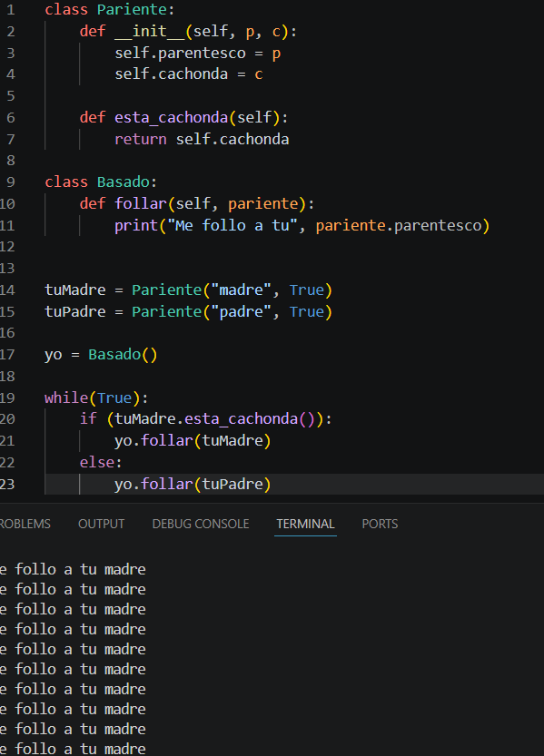This screenshot has width=544, height=756.
Task: Click the '__init__' method name
Action: tap(150, 32)
